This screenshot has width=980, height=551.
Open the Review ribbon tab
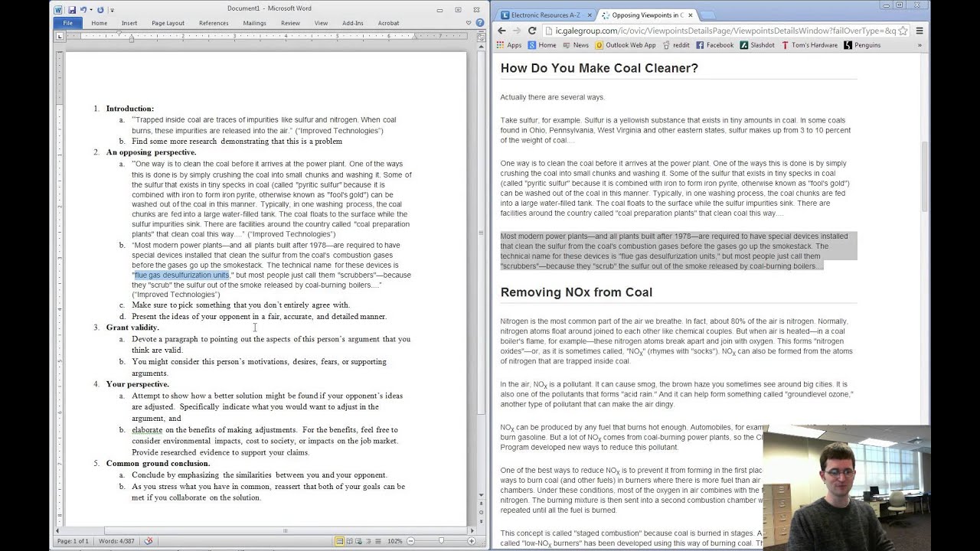coord(290,23)
